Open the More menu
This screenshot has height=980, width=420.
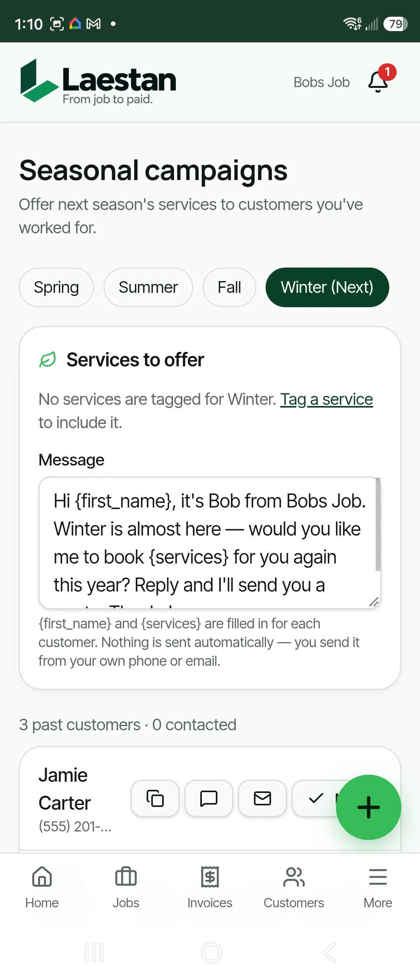point(378,887)
